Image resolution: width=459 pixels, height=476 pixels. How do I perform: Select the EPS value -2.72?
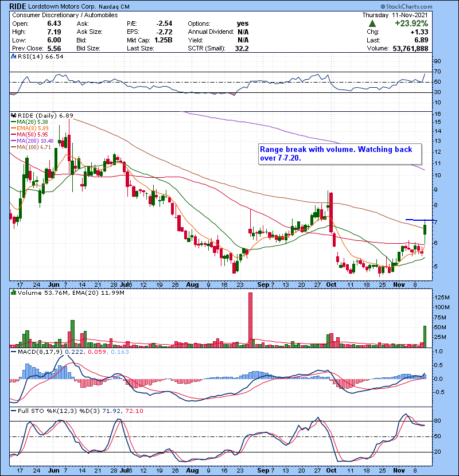(x=164, y=32)
